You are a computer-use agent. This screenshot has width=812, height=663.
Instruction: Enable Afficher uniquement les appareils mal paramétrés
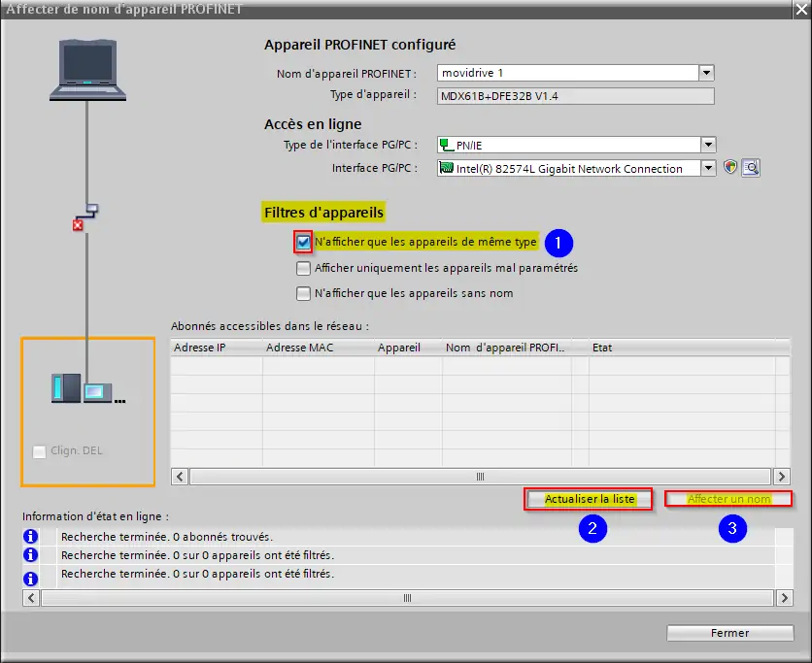coord(304,268)
